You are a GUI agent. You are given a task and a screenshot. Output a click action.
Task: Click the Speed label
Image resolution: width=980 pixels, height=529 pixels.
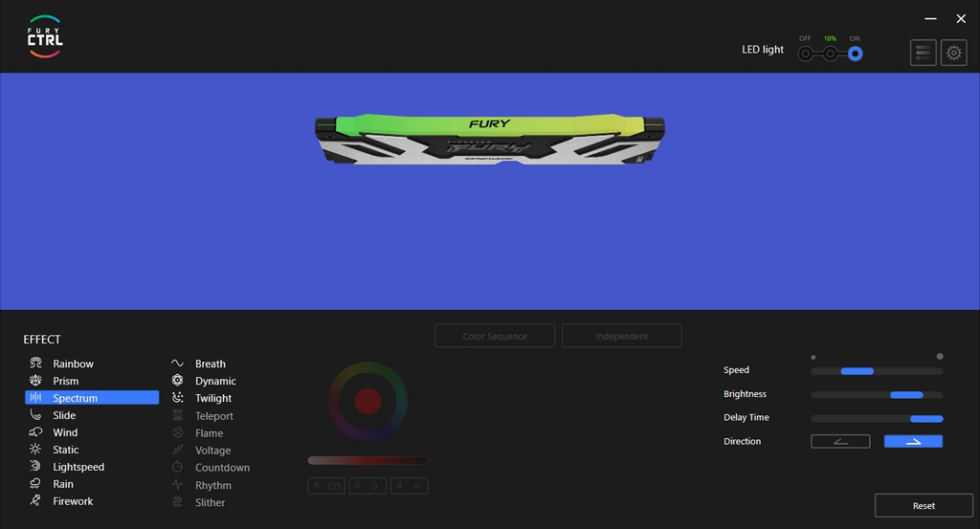click(x=736, y=370)
